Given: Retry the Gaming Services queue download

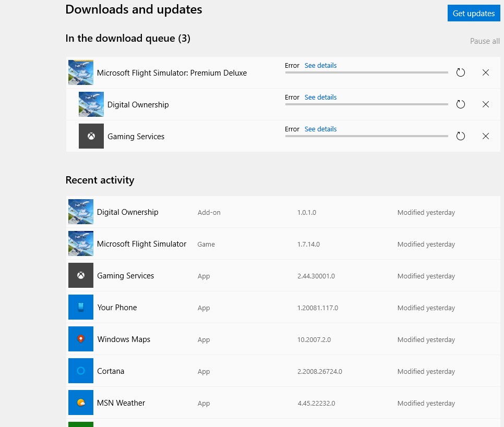Looking at the screenshot, I should pyautogui.click(x=460, y=136).
